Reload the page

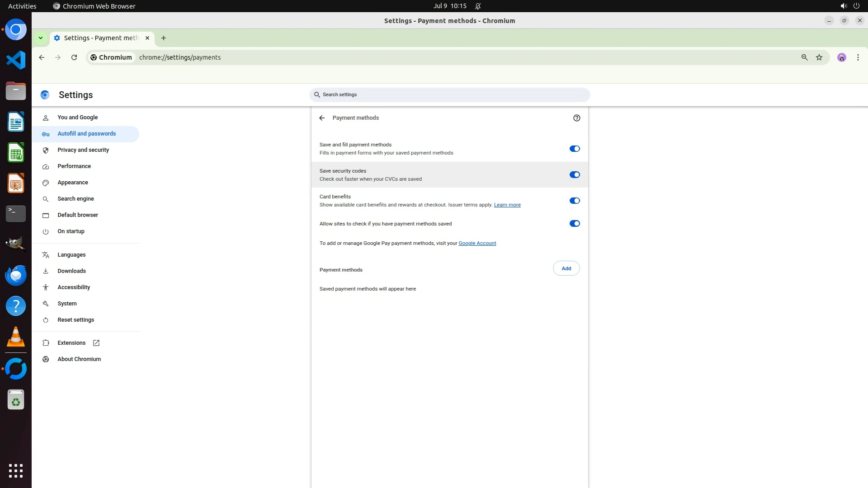tap(74, 57)
